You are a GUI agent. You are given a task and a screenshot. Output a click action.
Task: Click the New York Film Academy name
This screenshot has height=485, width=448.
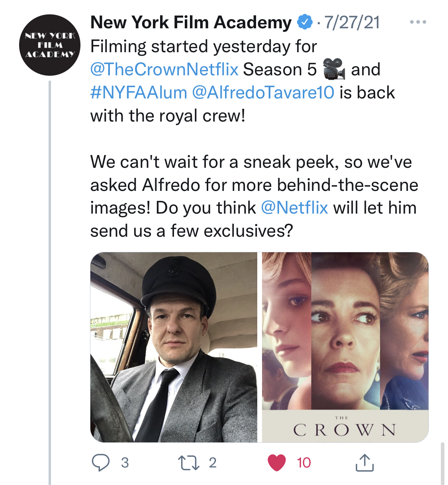coord(191,22)
